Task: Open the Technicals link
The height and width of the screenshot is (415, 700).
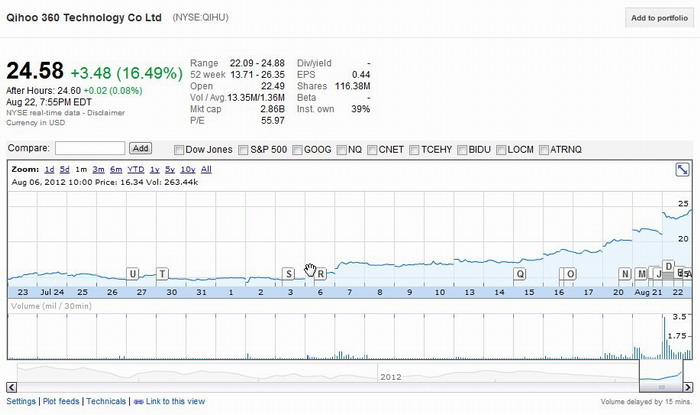Action: click(x=106, y=401)
